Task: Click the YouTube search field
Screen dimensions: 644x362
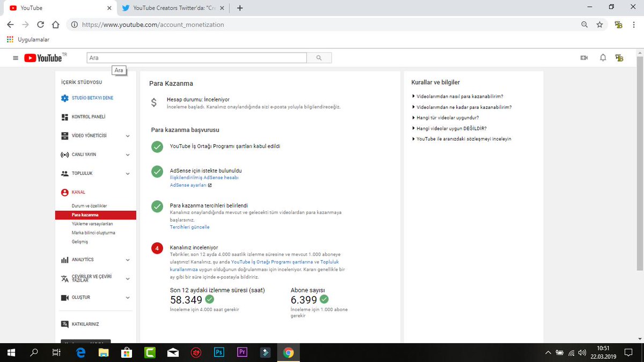Action: [196, 58]
